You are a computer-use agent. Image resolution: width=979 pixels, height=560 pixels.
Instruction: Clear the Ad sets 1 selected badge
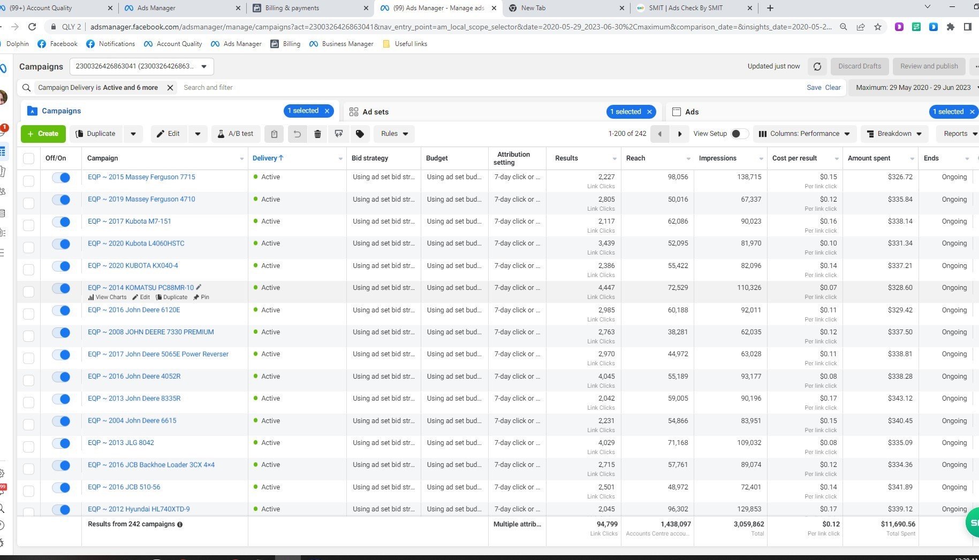click(649, 112)
